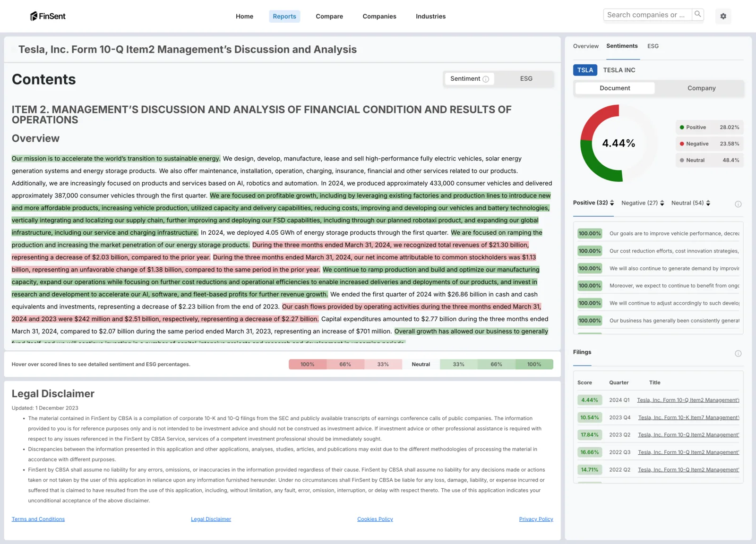Click the red 33% negative legend swatch
This screenshot has width=756, height=544.
383,365
